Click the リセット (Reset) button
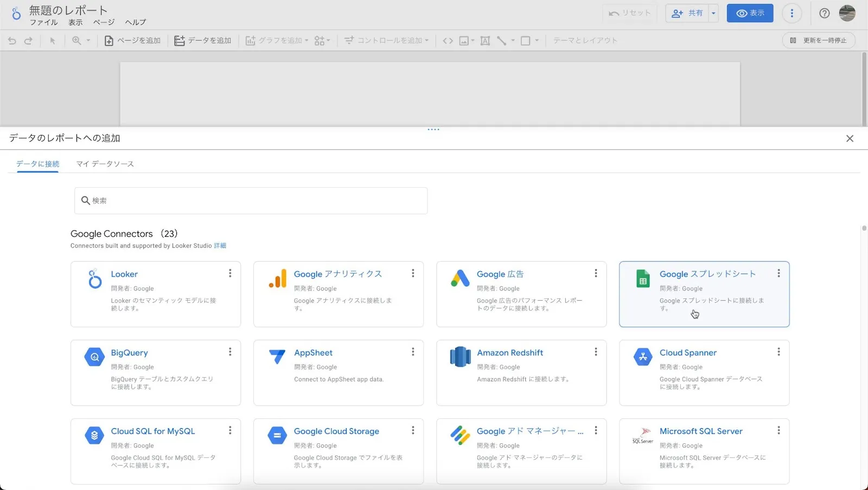The width and height of the screenshot is (868, 490). coord(629,13)
